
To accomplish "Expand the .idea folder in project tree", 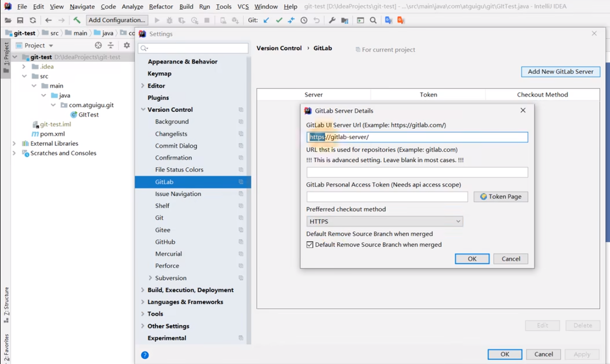I will 24,66.
